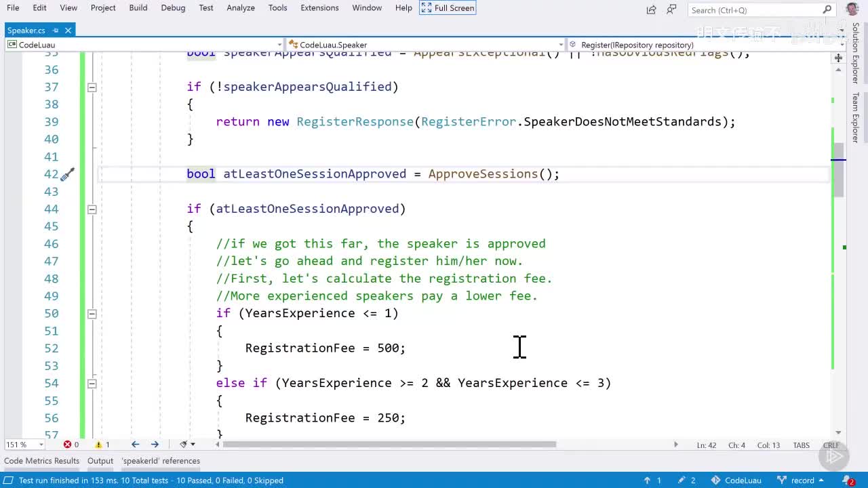This screenshot has width=868, height=488.
Task: Click the editor split window handle
Action: (x=838, y=58)
